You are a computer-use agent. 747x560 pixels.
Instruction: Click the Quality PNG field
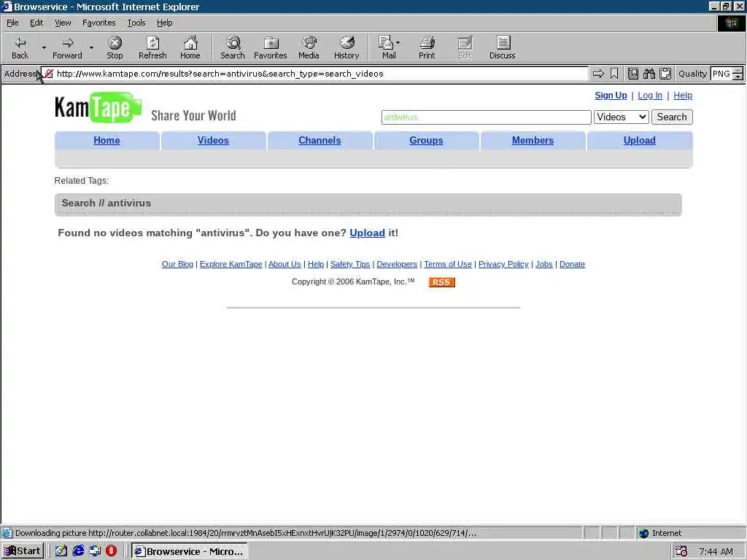coord(721,74)
